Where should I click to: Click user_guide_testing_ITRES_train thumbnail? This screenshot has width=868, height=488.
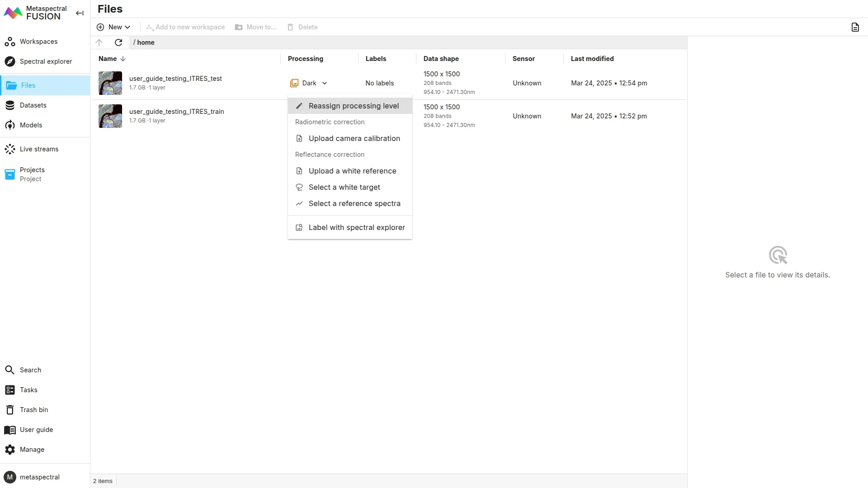pos(110,116)
